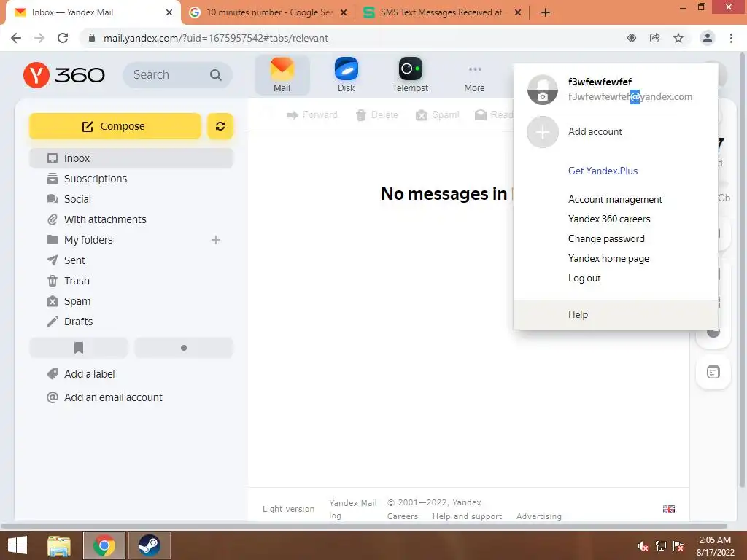Screen dimensions: 747x560
Task: Open Steam from taskbar
Action: coord(149,545)
